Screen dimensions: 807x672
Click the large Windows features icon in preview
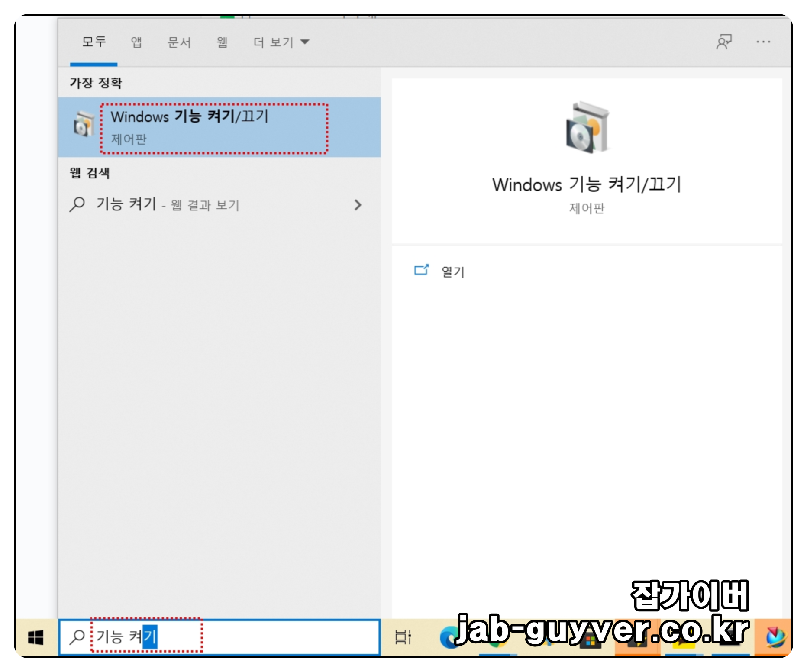point(587,127)
